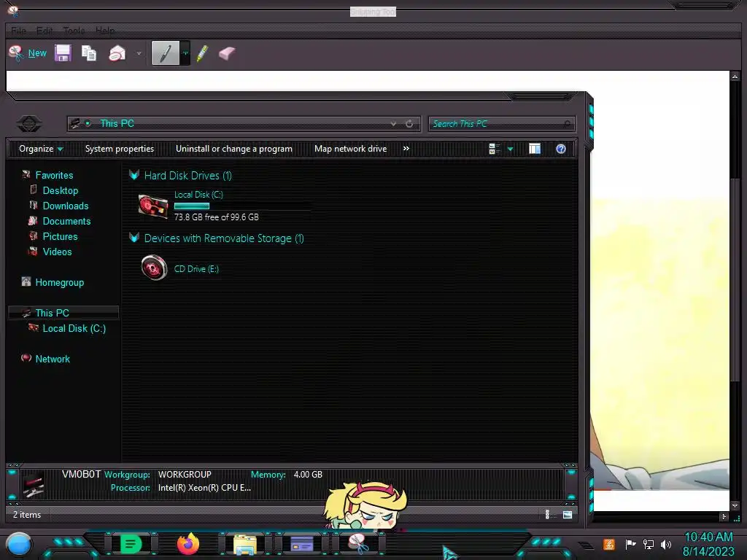Click Map network drive
The image size is (747, 560).
point(351,149)
